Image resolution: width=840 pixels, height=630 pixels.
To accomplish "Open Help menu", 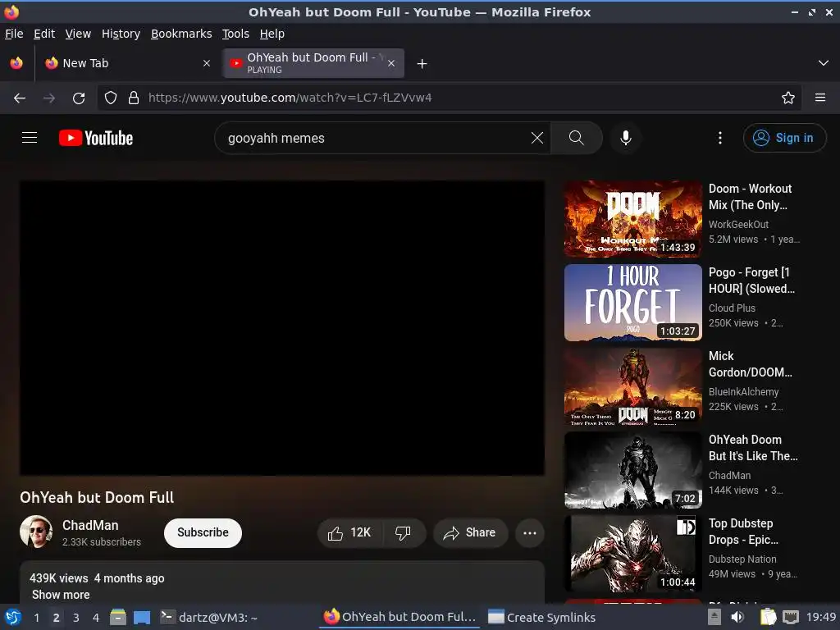I will point(272,34).
